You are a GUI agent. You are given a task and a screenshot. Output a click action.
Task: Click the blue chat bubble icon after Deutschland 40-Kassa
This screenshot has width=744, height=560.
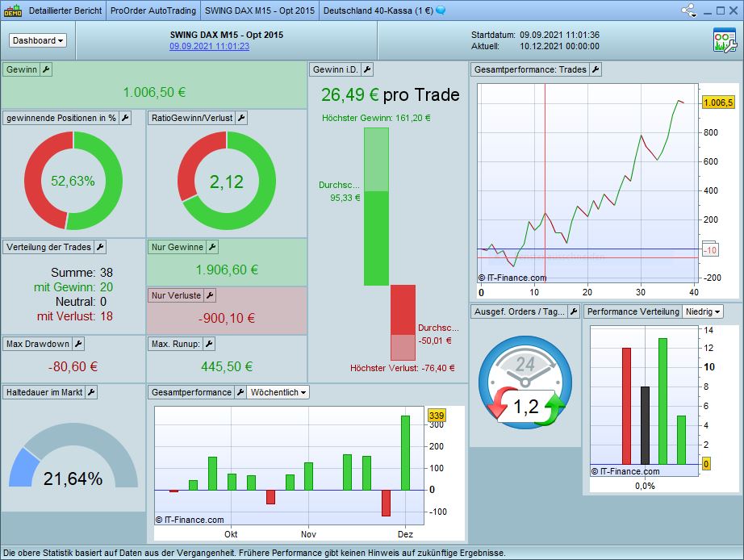coord(441,10)
